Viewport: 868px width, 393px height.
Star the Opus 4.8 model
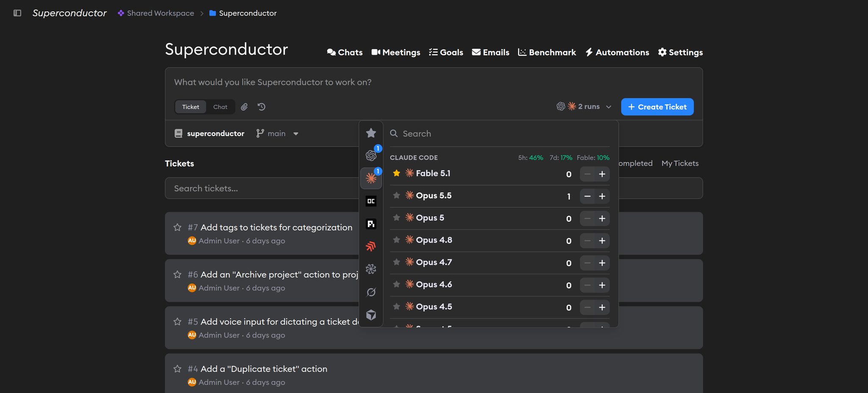(x=396, y=240)
